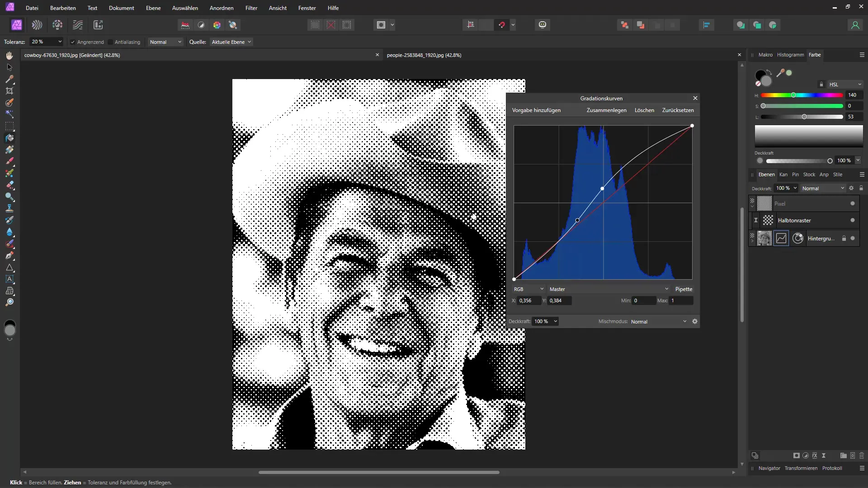Switch to Tone Mapping Persona
868x488 pixels.
coord(78,25)
